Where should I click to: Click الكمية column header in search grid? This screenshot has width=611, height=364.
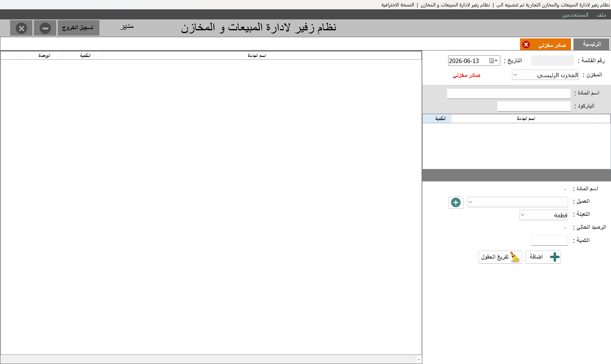tap(437, 119)
